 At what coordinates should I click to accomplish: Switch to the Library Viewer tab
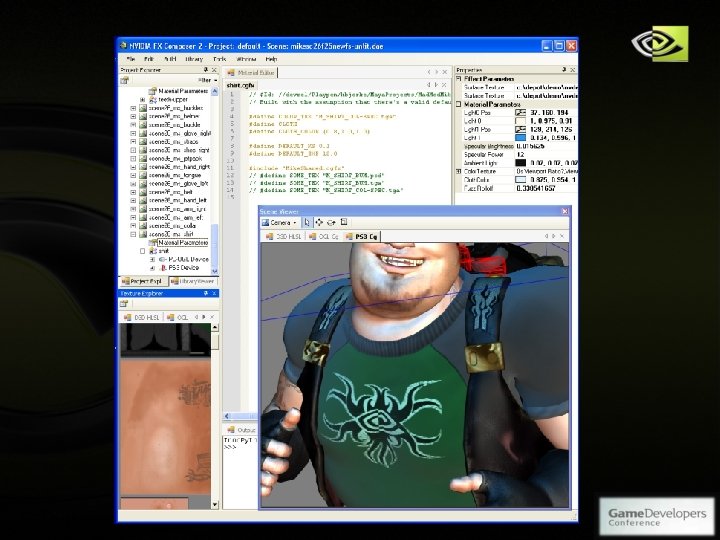[193, 281]
